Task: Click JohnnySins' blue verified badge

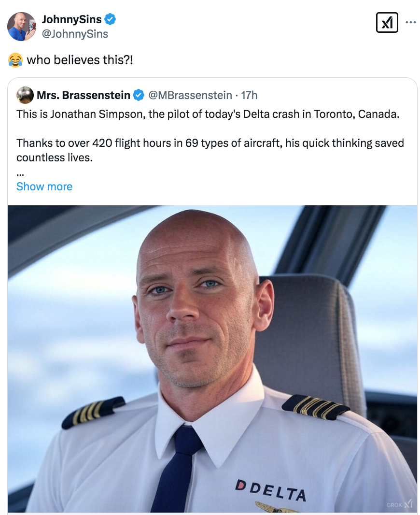Action: pos(110,19)
